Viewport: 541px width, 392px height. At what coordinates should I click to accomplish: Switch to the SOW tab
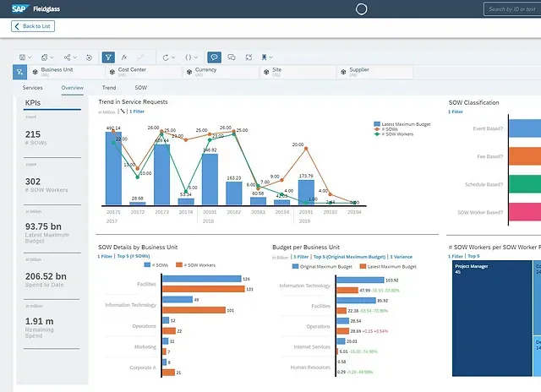141,88
